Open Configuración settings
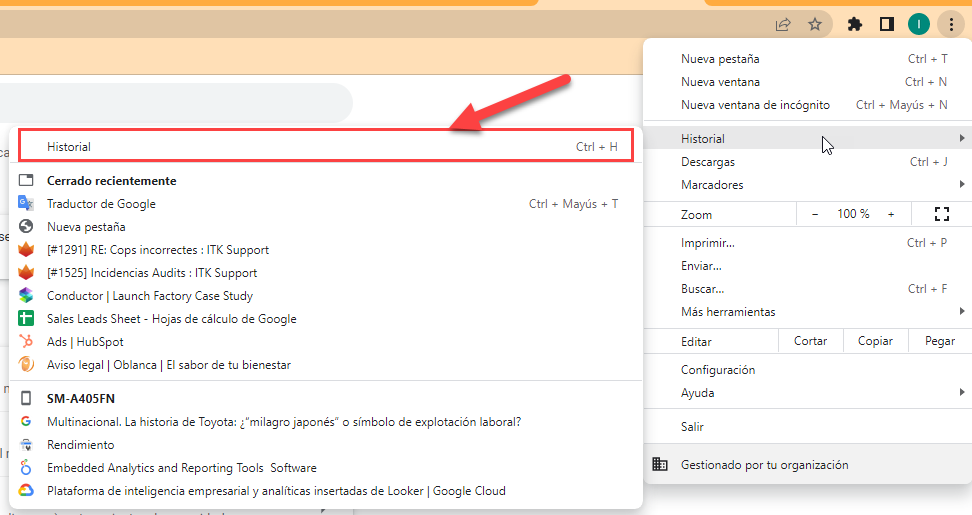 coord(808,369)
